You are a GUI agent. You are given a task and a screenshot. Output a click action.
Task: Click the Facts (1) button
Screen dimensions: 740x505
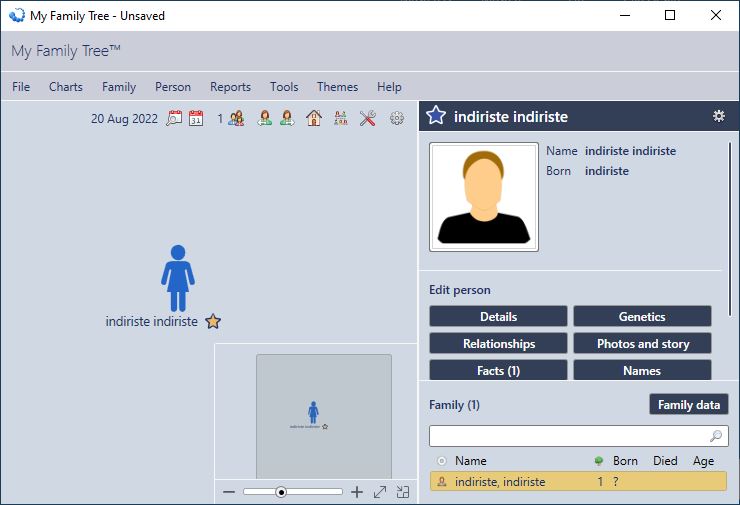pyautogui.click(x=498, y=370)
